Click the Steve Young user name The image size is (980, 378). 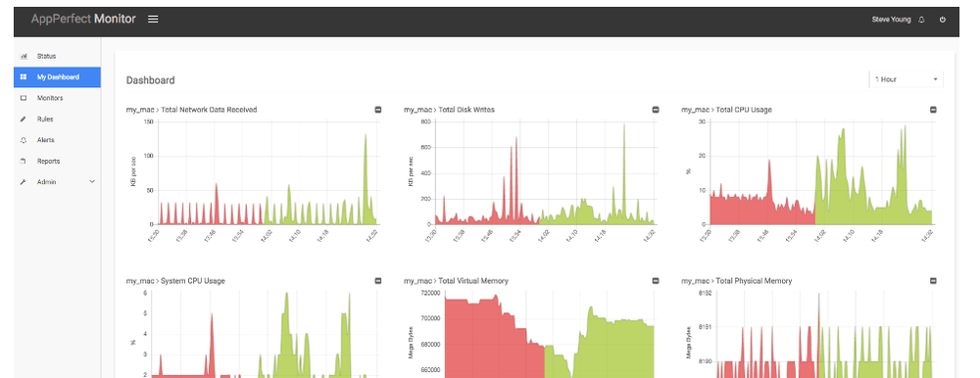[x=891, y=20]
